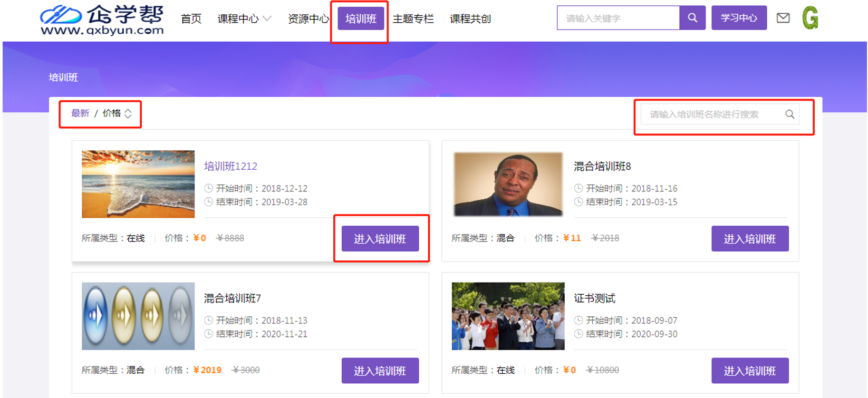The width and height of the screenshot is (868, 398).
Task: Open the mail envelope icon
Action: tap(783, 18)
